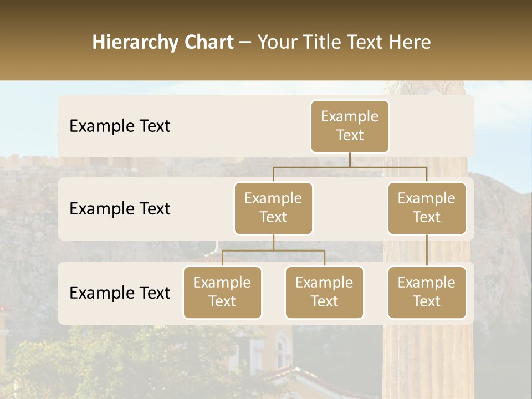Screen dimensions: 532x399
Task: Click the right box in the second level
Action: pos(427,208)
